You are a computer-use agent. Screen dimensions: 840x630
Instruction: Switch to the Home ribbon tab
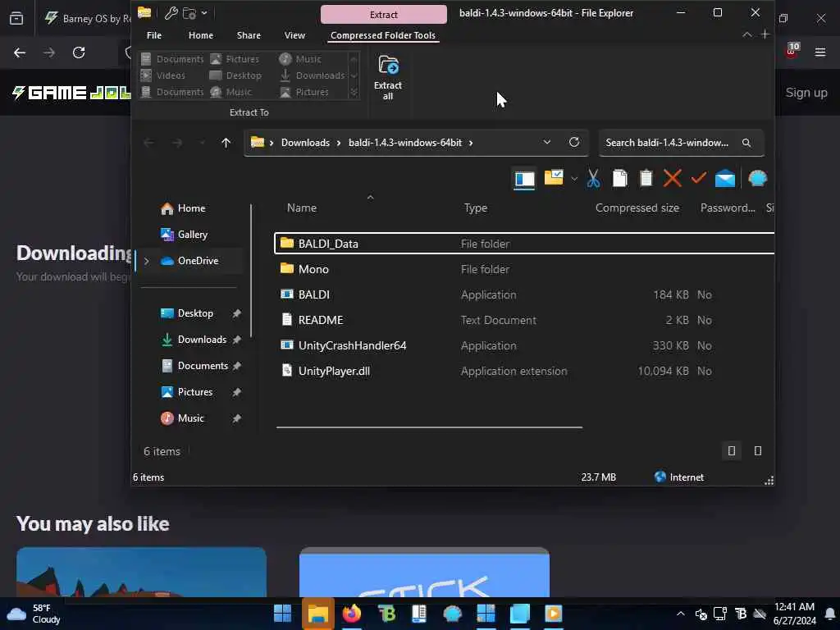pos(201,35)
